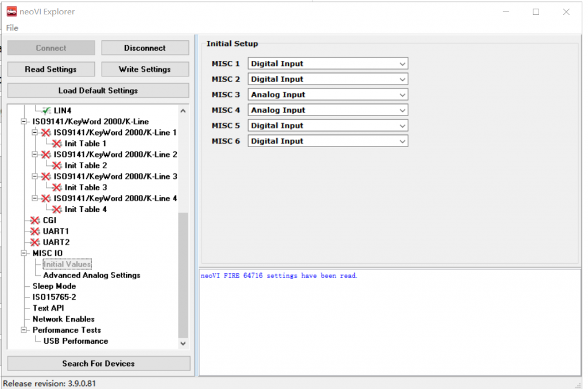Image resolution: width=588 pixels, height=389 pixels.
Task: Select the ISO15765-2 tree item
Action: pyautogui.click(x=54, y=297)
